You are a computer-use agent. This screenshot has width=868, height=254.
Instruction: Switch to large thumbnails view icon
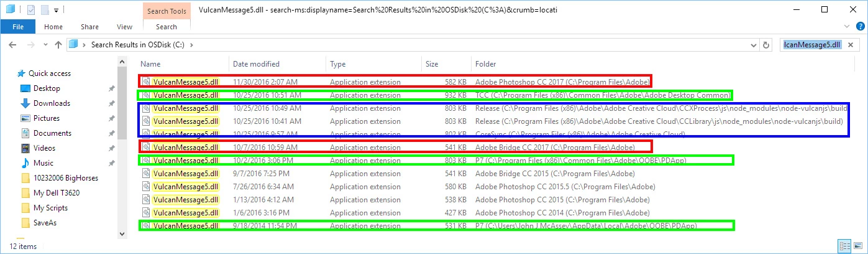pyautogui.click(x=857, y=246)
